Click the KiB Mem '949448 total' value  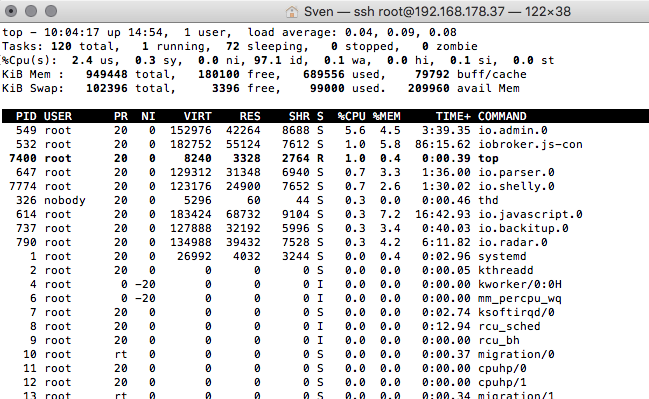tap(128, 75)
